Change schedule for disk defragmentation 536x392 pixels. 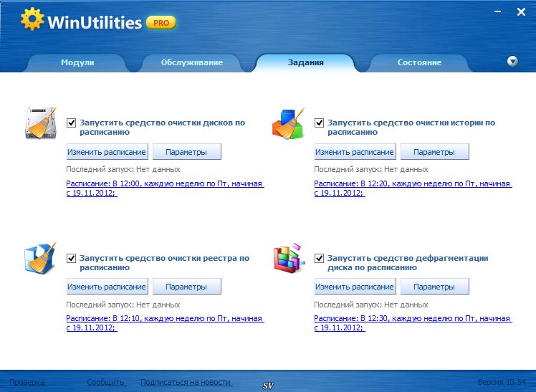(355, 287)
